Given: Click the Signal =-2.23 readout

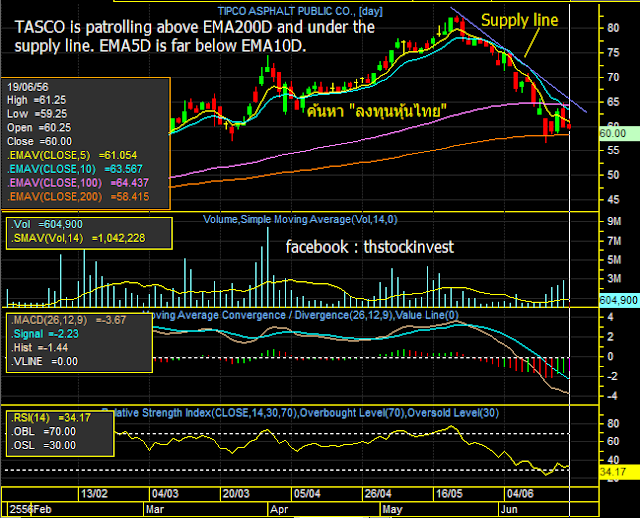Looking at the screenshot, I should [x=45, y=334].
